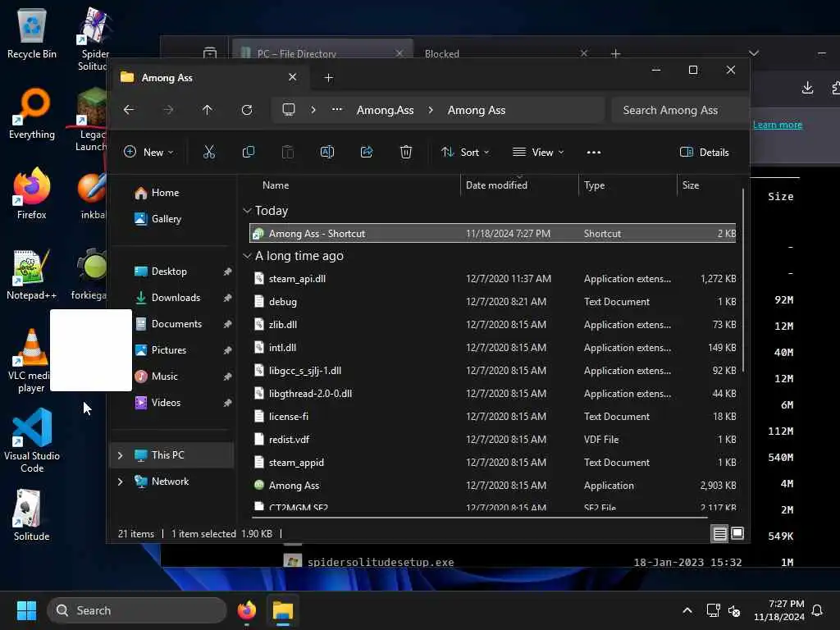Click File Explorer icon in taskbar
Screen dimensions: 840x630
pyautogui.click(x=283, y=610)
